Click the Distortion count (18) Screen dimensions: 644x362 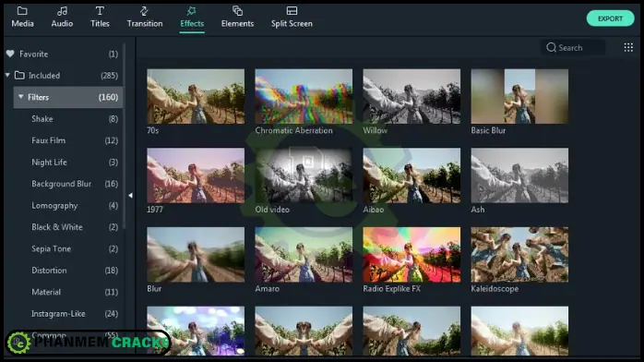(112, 271)
